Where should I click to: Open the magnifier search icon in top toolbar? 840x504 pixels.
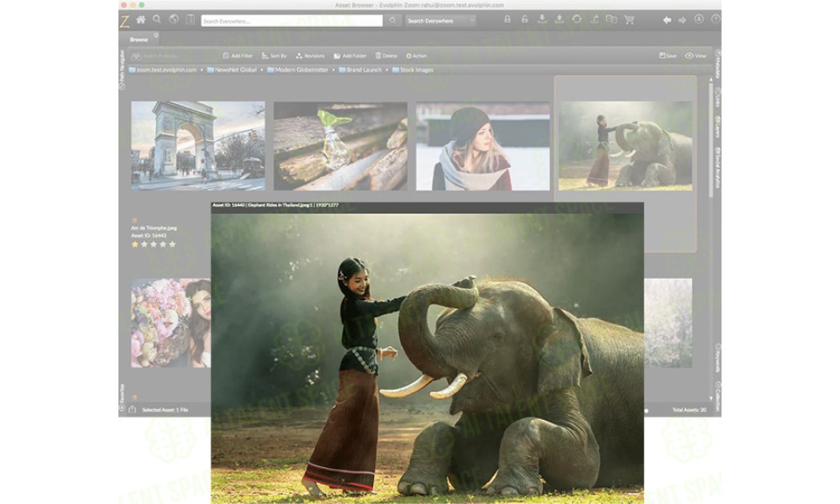[x=157, y=19]
